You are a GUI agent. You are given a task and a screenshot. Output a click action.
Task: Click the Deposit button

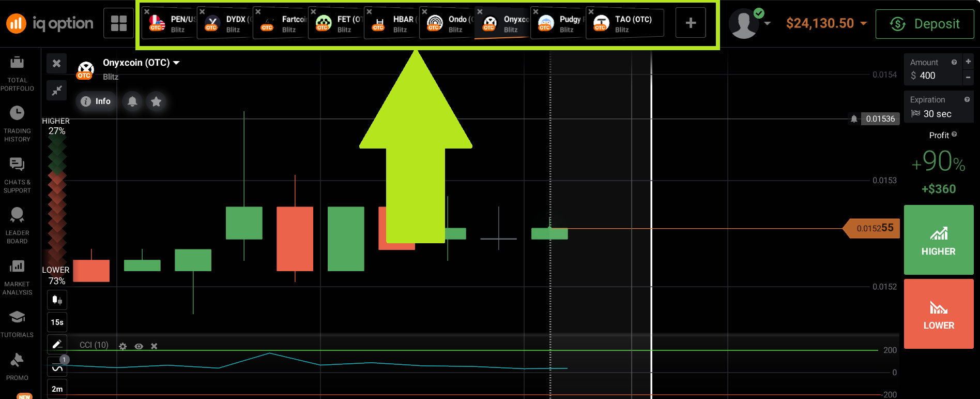coord(924,24)
